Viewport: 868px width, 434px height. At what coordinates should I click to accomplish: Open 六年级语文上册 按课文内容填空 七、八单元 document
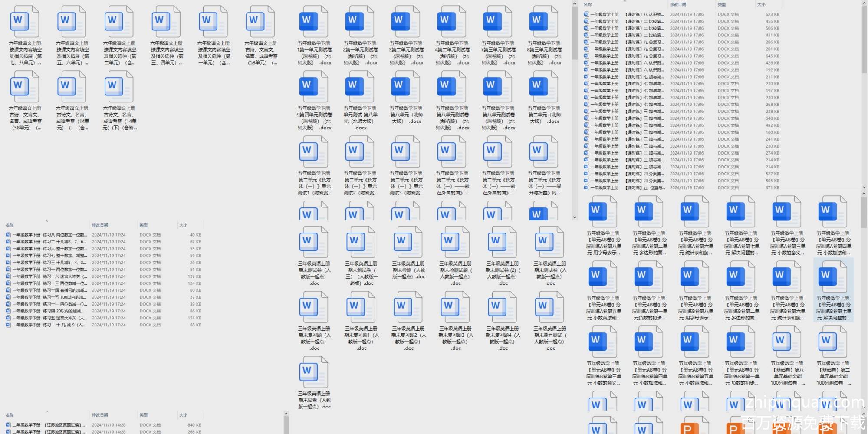25,22
